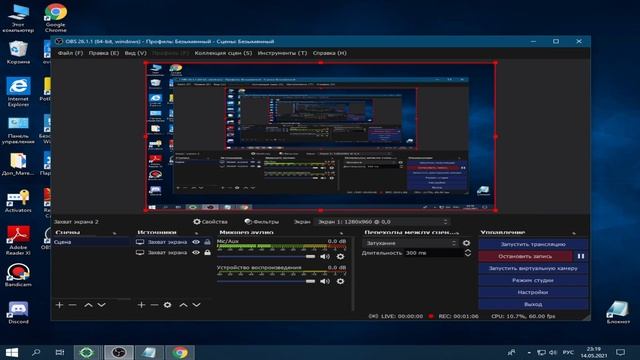Pause the recording with the pause icon
This screenshot has height=360, width=640.
[581, 256]
